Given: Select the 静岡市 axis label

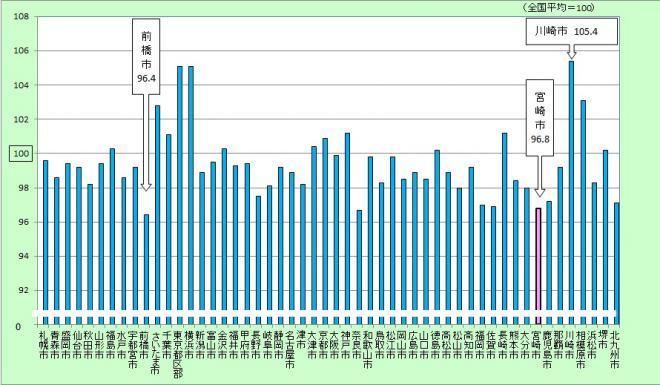Looking at the screenshot, I should (x=278, y=345).
